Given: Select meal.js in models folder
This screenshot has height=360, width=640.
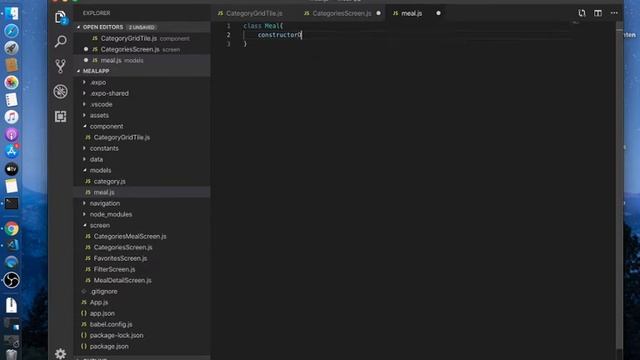Looking at the screenshot, I should pos(142,192).
